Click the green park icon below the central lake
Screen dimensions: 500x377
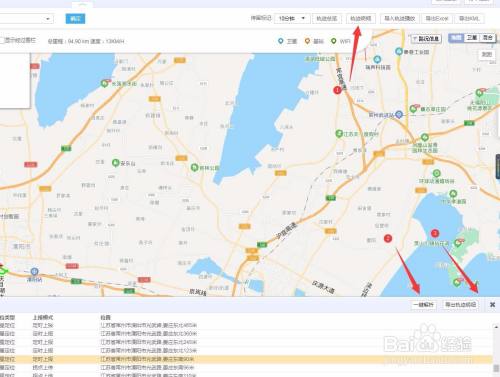[x=195, y=167]
